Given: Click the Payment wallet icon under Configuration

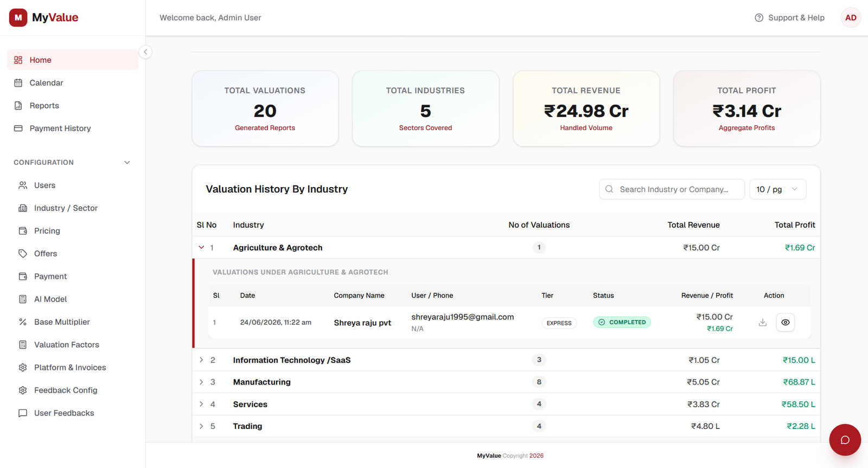Looking at the screenshot, I should tap(23, 276).
